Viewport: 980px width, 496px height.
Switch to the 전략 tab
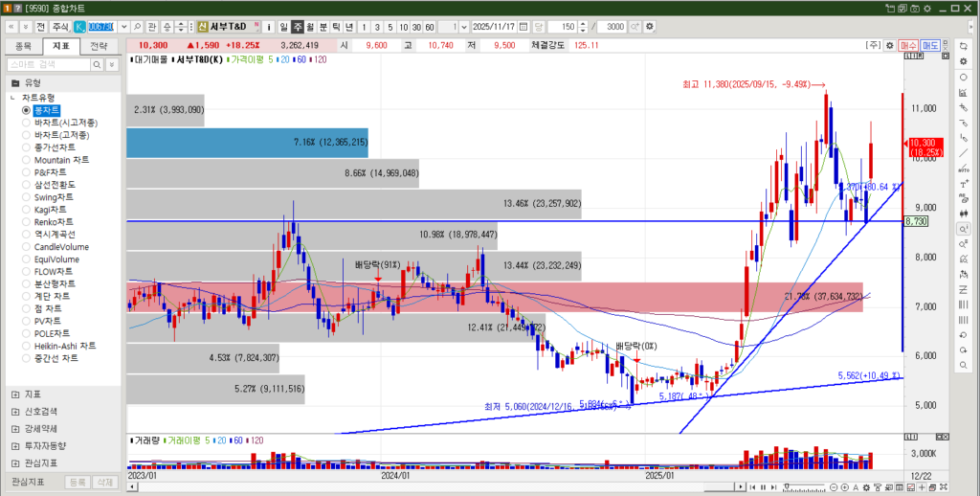(x=99, y=45)
